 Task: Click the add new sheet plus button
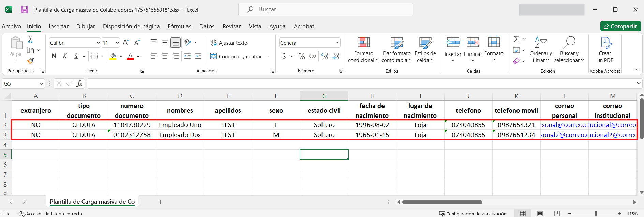(161, 202)
